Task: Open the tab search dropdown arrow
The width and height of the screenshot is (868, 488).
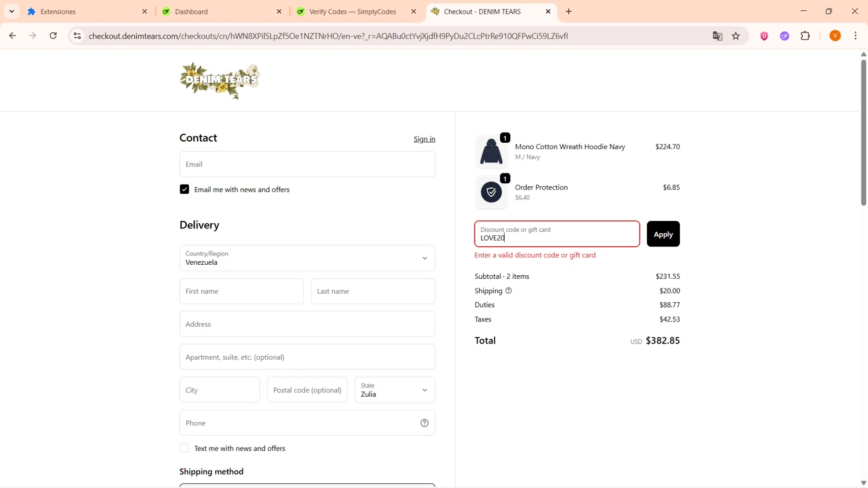Action: 12,12
